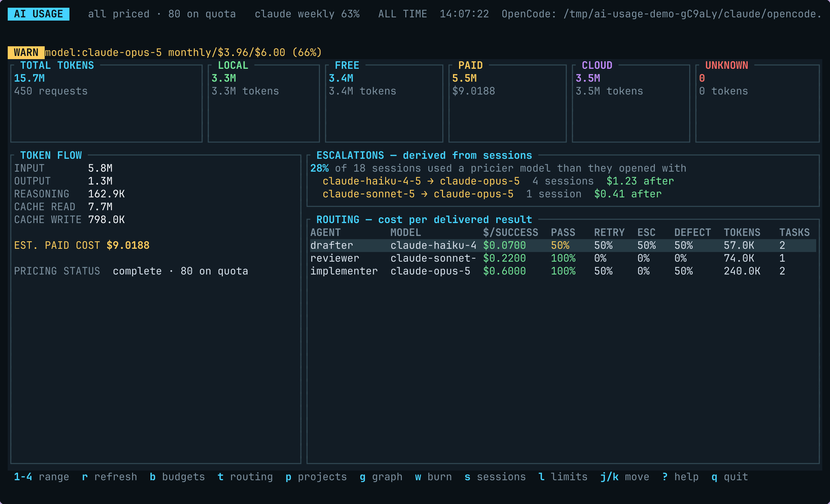The image size is (830, 504).
Task: Click 'all priced · 80 on quota' header status
Action: (x=162, y=14)
